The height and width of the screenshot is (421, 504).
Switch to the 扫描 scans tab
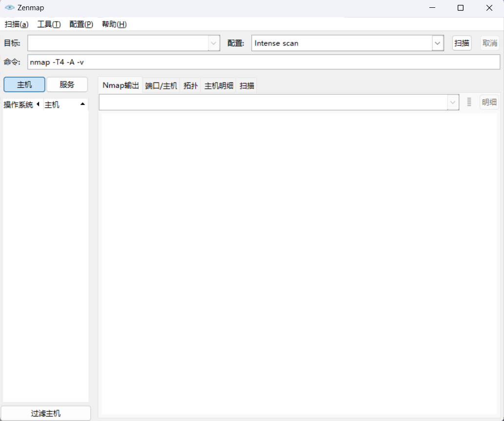(246, 85)
